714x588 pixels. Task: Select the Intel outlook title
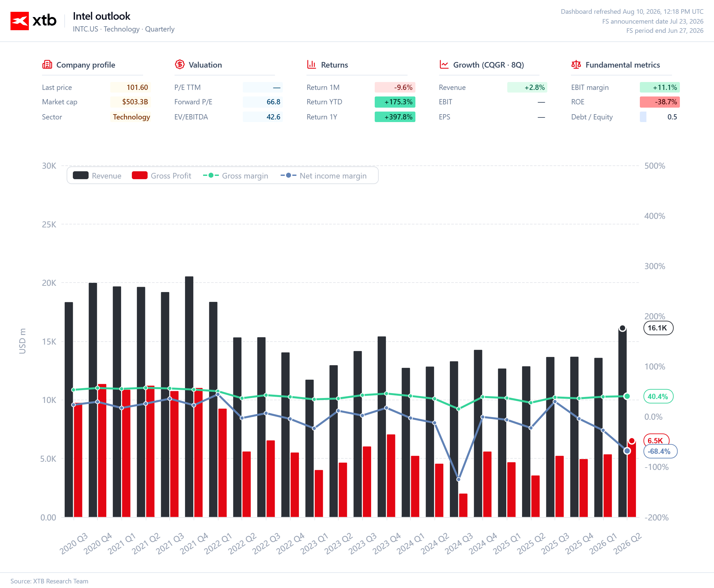point(102,16)
